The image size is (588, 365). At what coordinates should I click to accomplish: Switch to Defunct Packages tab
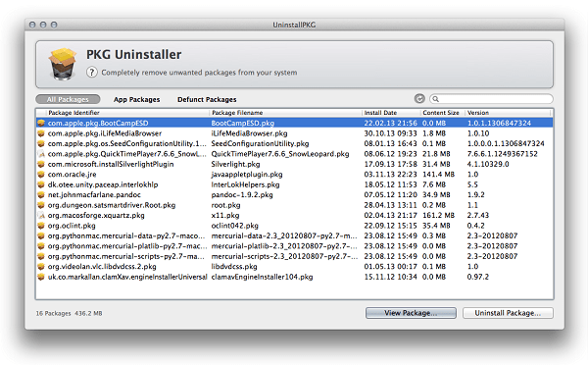point(207,99)
